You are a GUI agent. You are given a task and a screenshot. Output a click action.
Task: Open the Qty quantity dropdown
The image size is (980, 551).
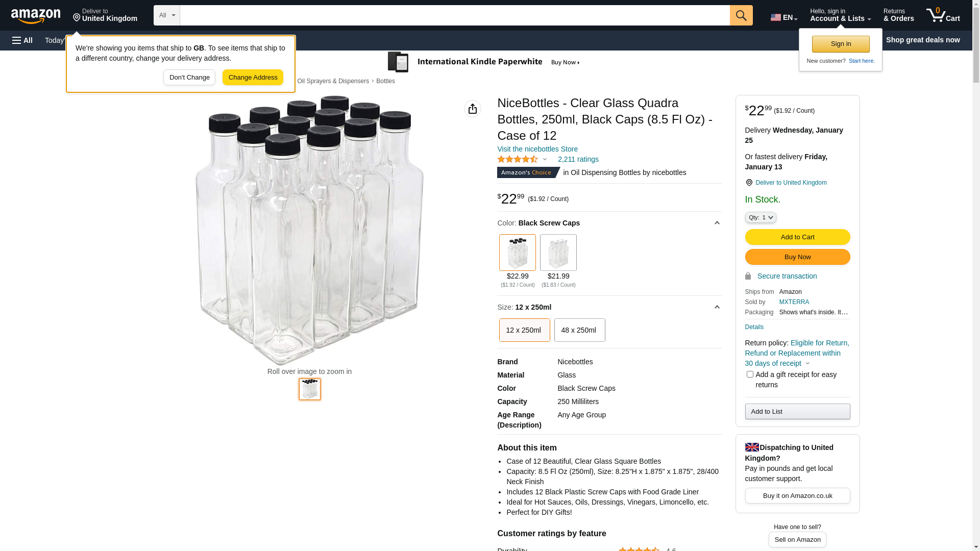760,217
